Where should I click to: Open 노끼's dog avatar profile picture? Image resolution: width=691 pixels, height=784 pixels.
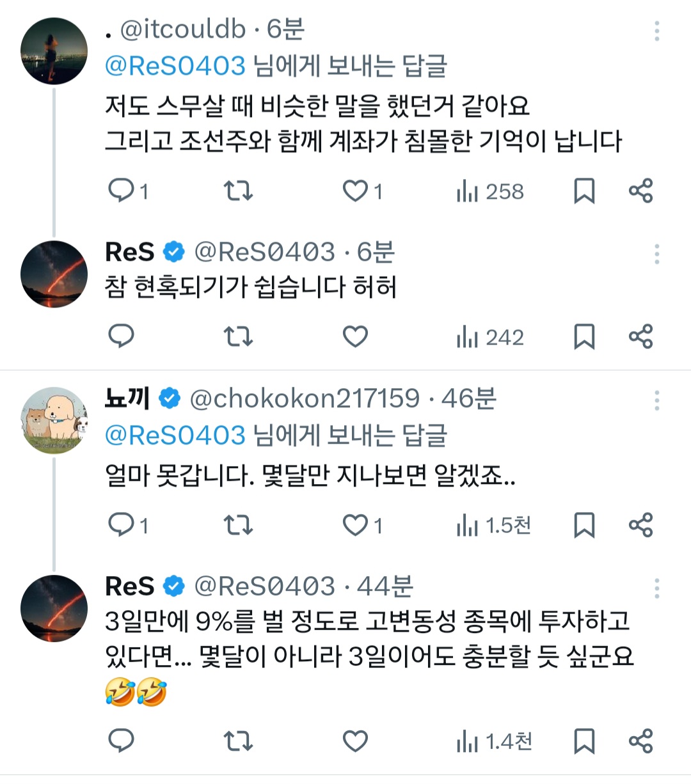coord(54,419)
